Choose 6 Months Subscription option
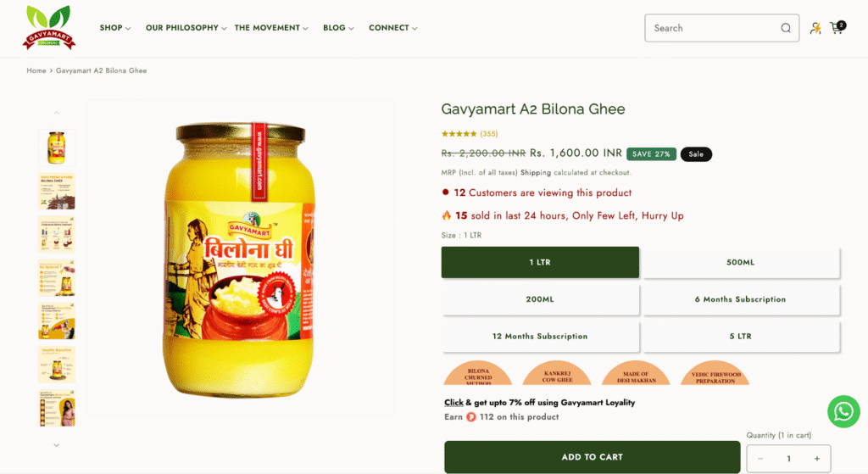868x474 pixels. [740, 299]
